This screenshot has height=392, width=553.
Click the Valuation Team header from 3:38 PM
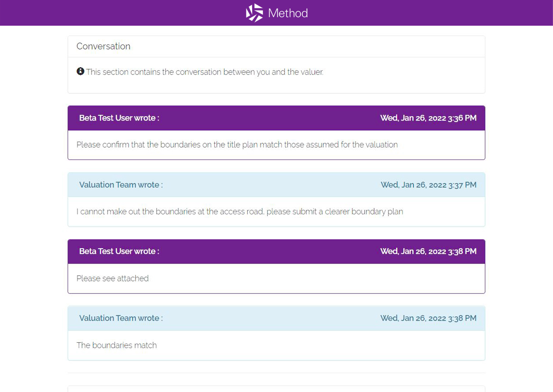pyautogui.click(x=121, y=318)
